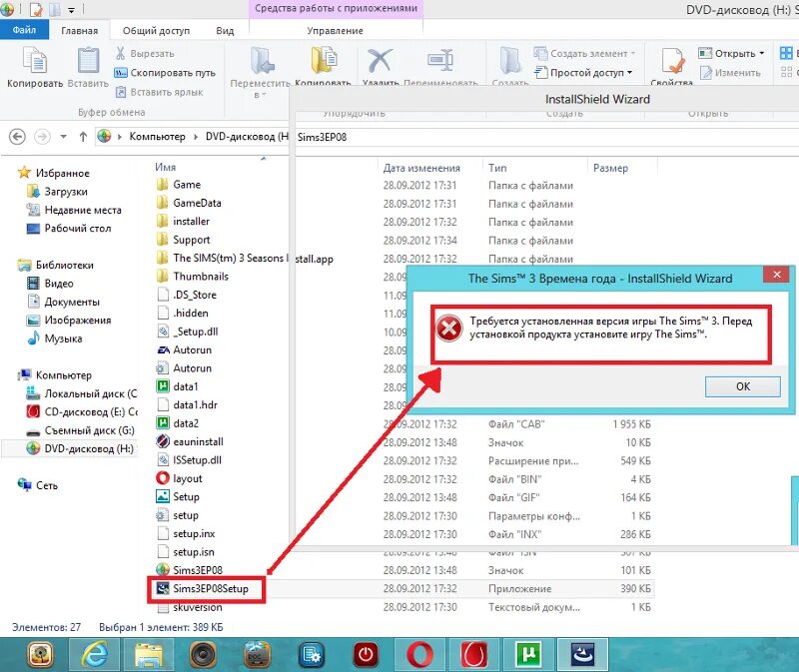Sort by the Имя column header
Viewport: 799px width, 672px height.
(x=165, y=167)
